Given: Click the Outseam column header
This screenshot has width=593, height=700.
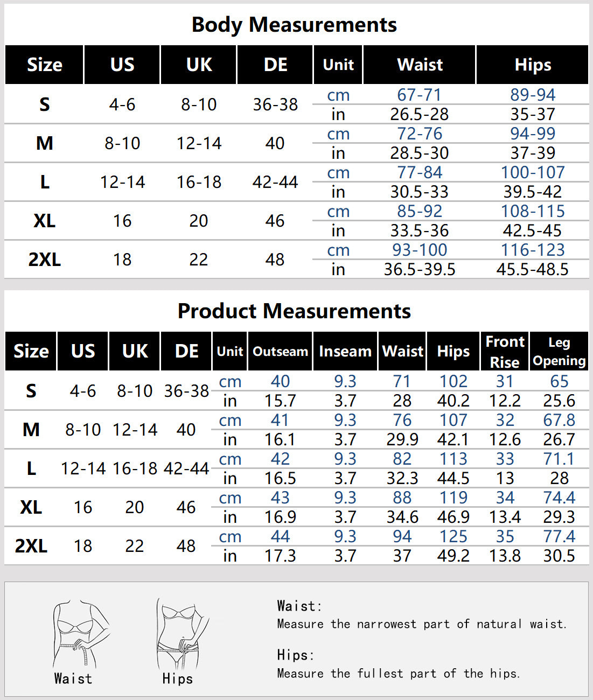Looking at the screenshot, I should [280, 352].
